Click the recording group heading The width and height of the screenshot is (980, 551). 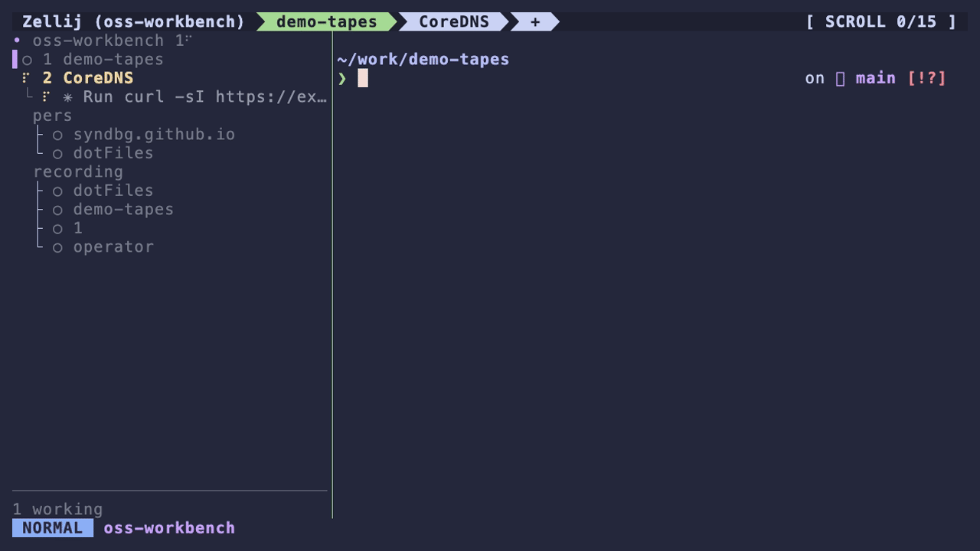pos(77,171)
